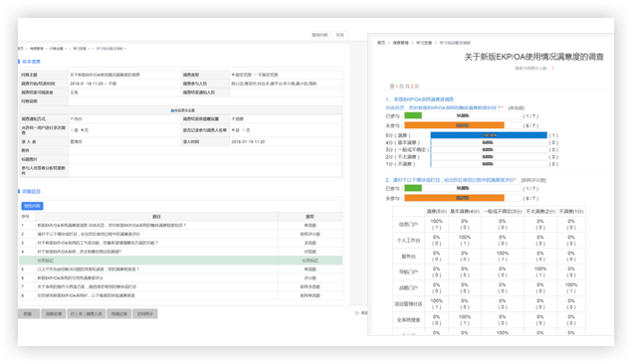Expand the last breadcrumb dropdown in left panel
The width and height of the screenshot is (632, 364).
(125, 49)
